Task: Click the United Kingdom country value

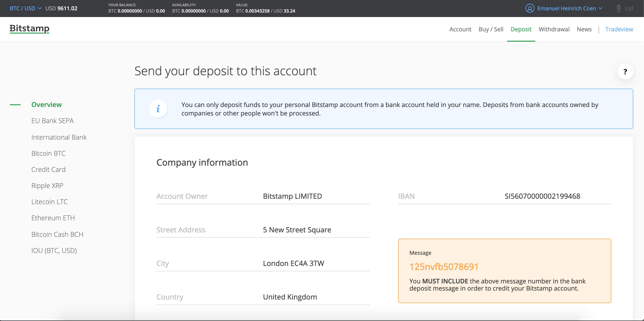Action: 290,297
